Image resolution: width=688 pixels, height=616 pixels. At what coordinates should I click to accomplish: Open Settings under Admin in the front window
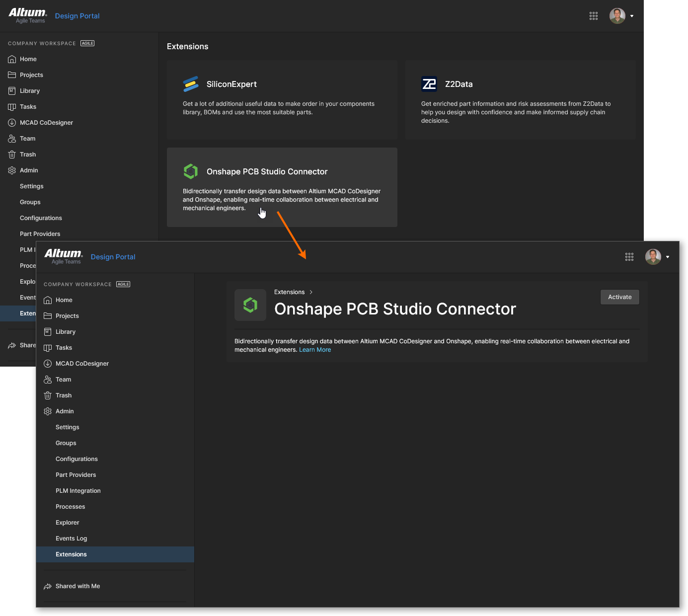(115, 427)
